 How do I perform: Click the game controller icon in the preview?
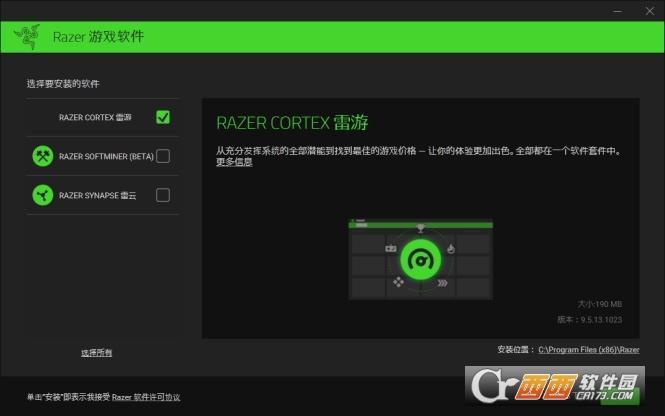click(x=391, y=248)
